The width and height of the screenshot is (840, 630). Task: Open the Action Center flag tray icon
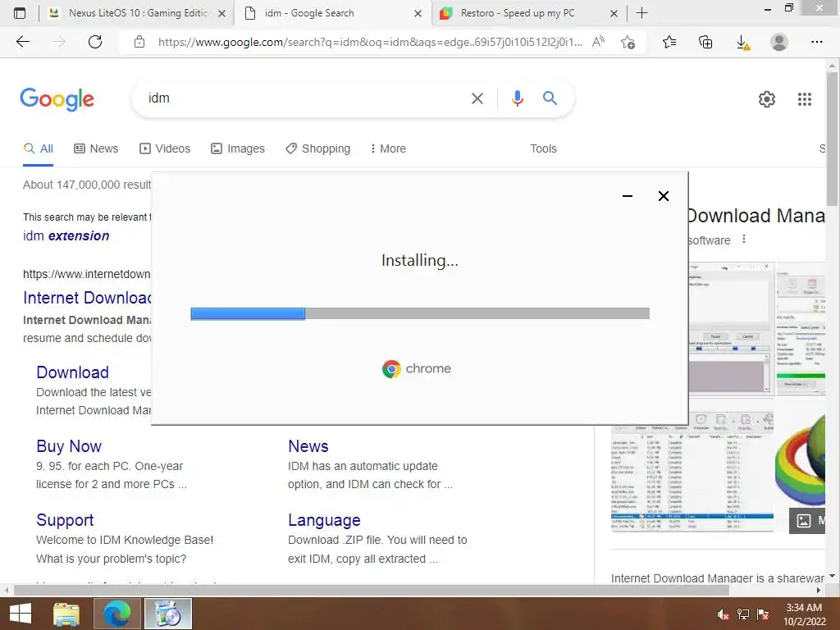[x=763, y=614]
